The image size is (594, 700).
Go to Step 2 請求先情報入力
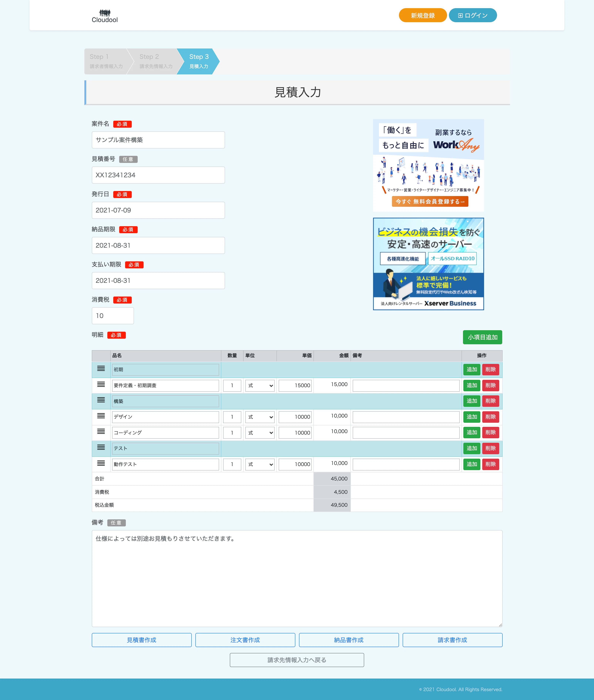tap(156, 61)
